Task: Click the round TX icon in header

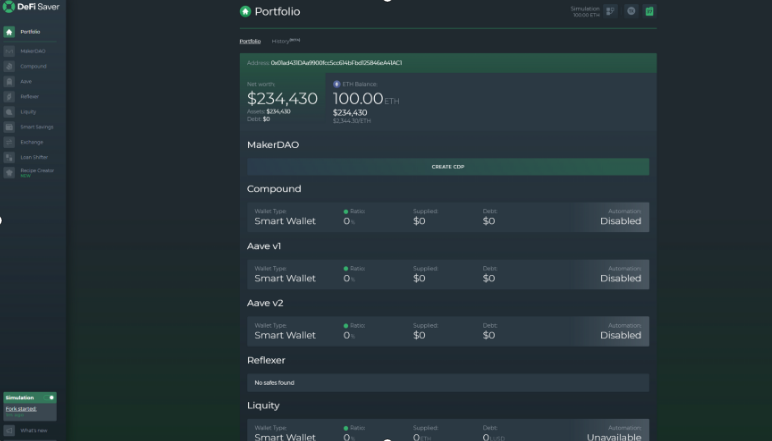Action: coord(631,11)
